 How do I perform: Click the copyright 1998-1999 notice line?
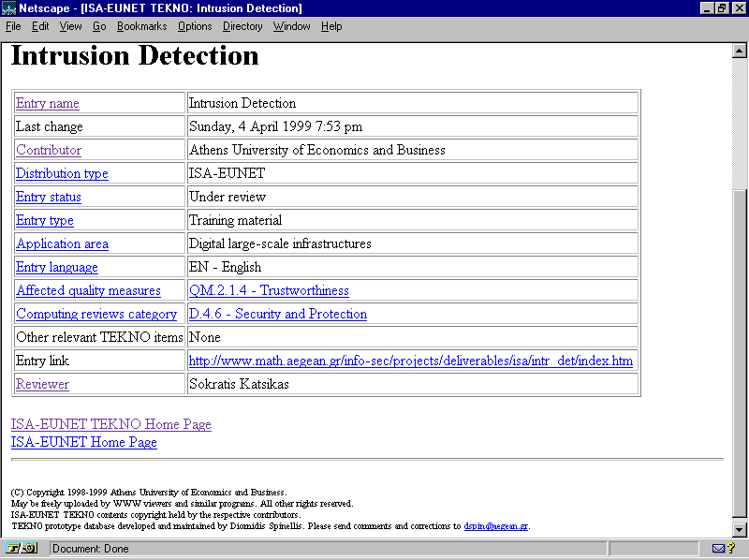(x=149, y=493)
